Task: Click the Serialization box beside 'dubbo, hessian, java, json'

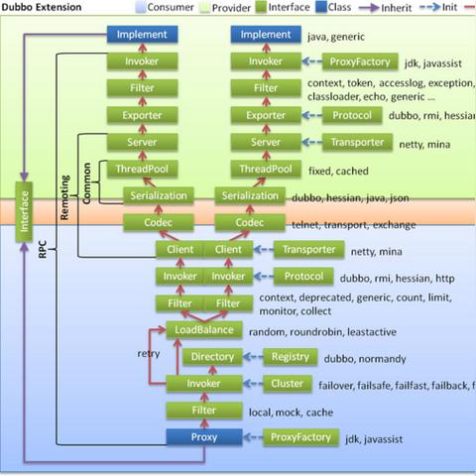Action: (x=250, y=195)
